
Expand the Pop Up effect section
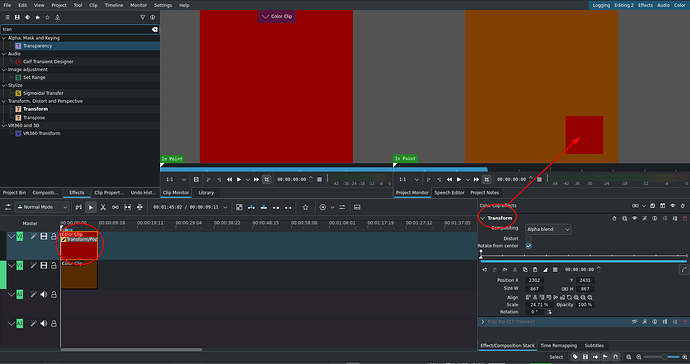pos(483,322)
